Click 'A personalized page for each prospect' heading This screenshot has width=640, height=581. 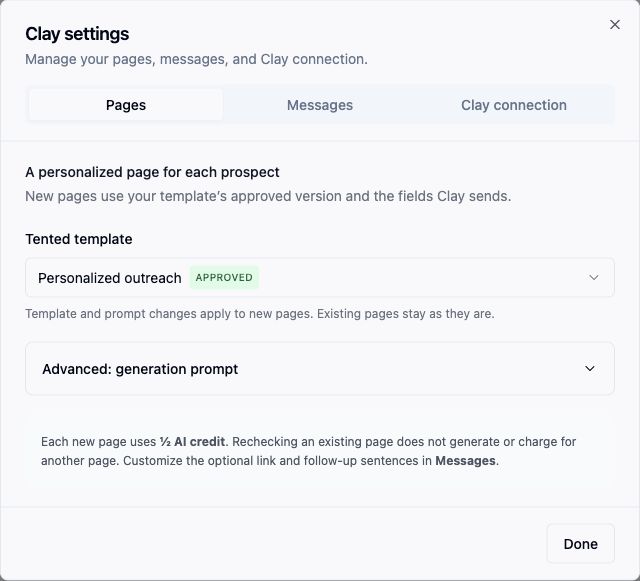tap(152, 172)
